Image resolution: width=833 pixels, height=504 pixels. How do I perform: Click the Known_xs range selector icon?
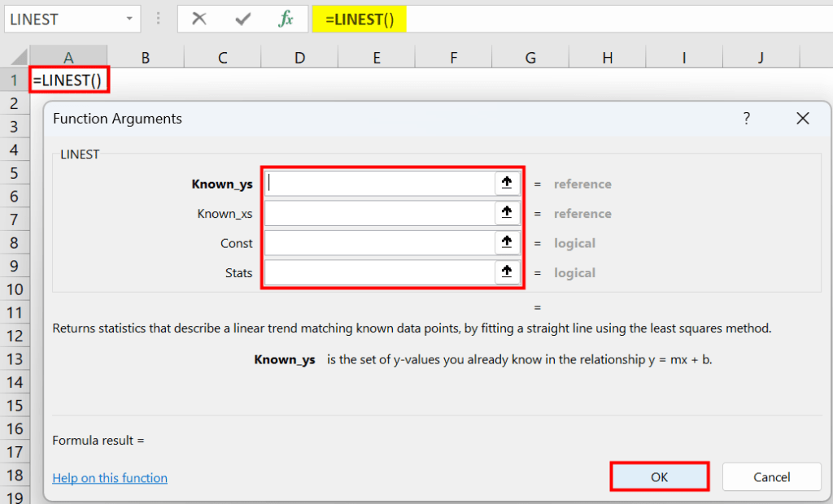(x=506, y=213)
